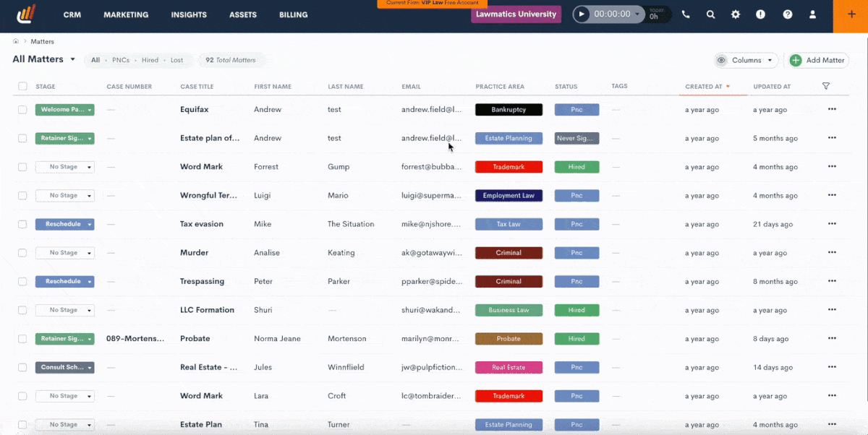Open the Marketing menu

pos(126,14)
